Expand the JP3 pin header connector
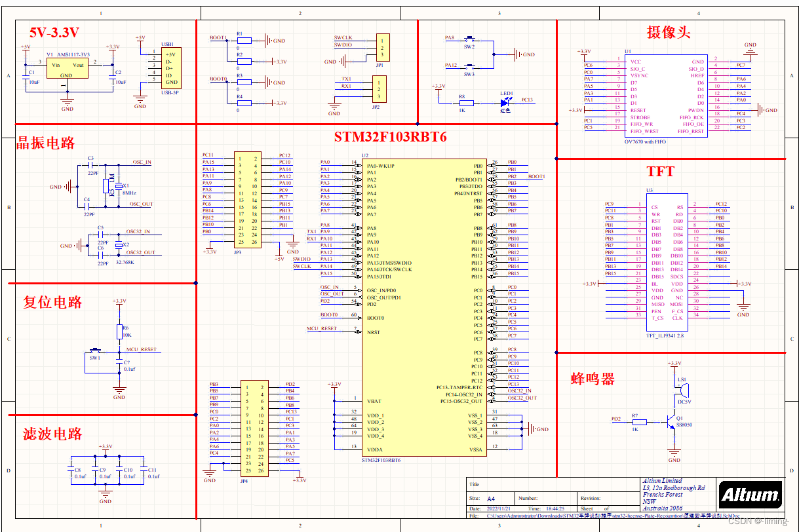Screen dimensions: 799x532 click(248, 200)
